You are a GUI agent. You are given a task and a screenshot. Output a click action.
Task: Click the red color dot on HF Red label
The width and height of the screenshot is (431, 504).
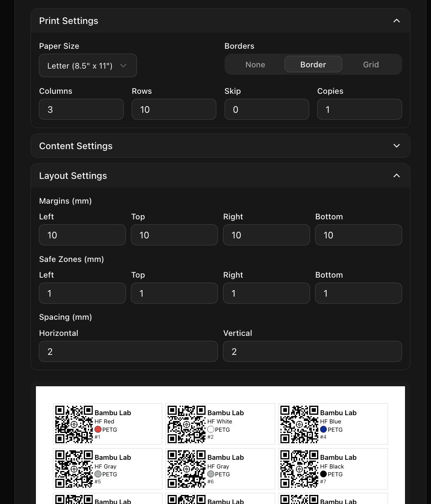click(98, 430)
